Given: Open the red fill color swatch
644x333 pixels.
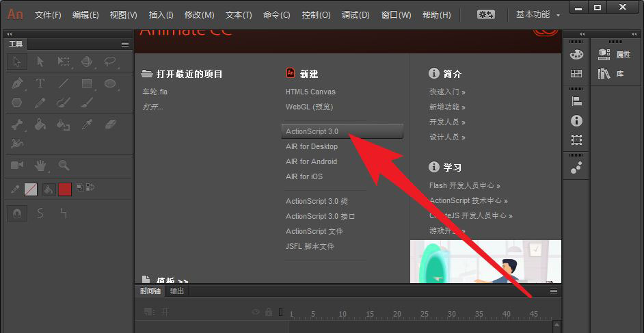Looking at the screenshot, I should tap(65, 189).
